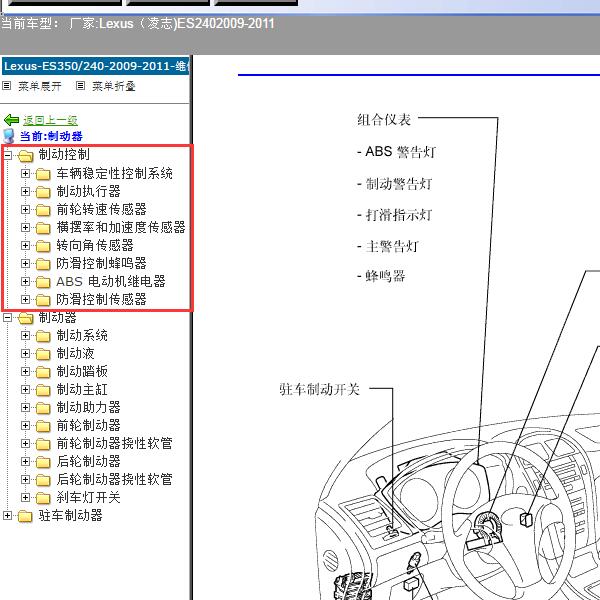
Task: Click the 驻车制动开关 diagram label
Action: point(320,389)
